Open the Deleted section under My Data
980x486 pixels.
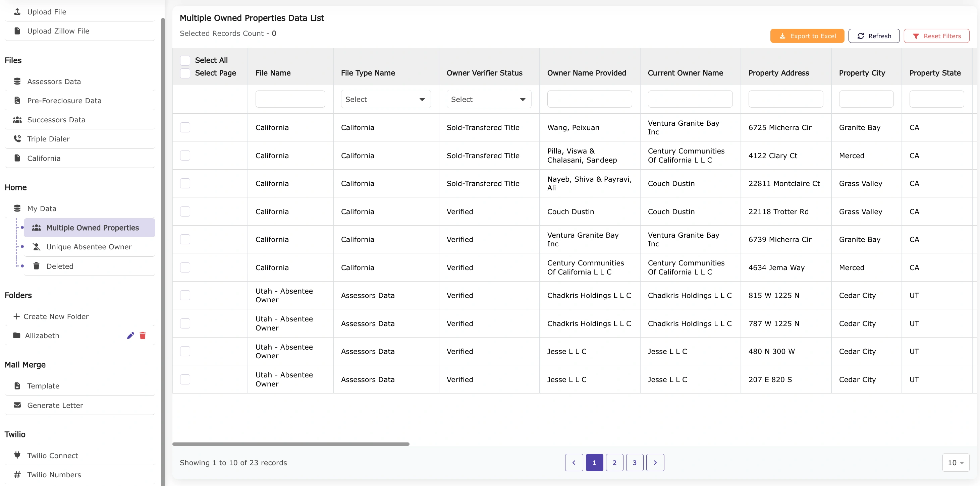click(60, 266)
